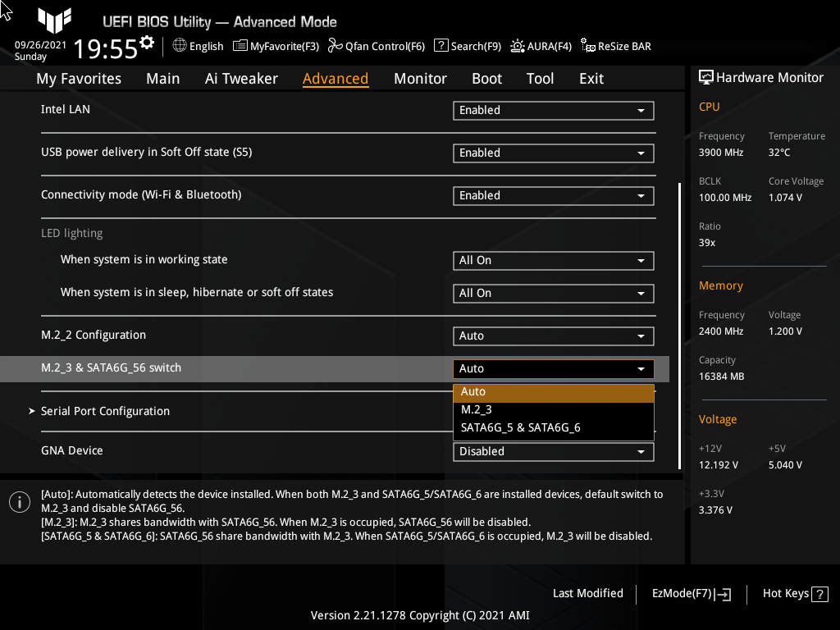
Task: Open the Hot Keys help panel
Action: (794, 593)
